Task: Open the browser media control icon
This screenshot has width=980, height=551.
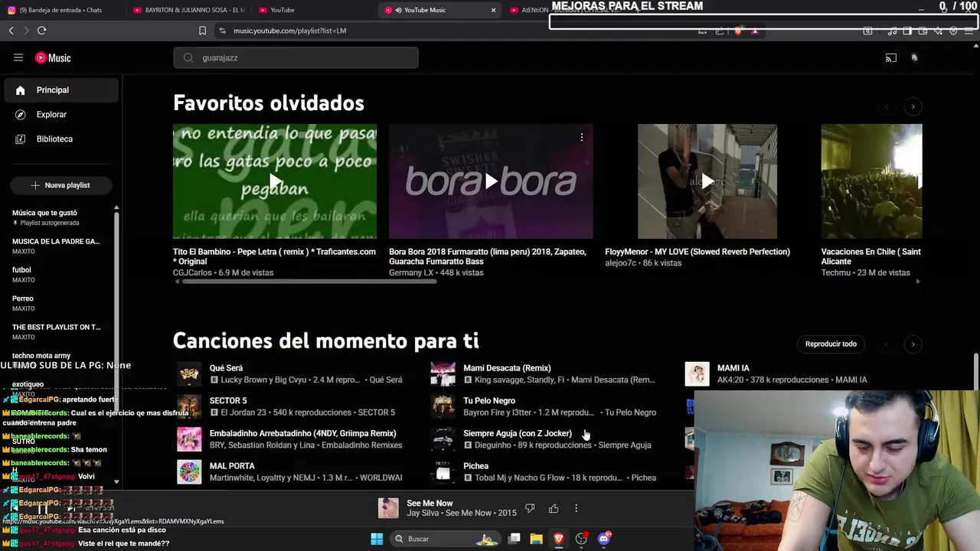Action: point(892,31)
